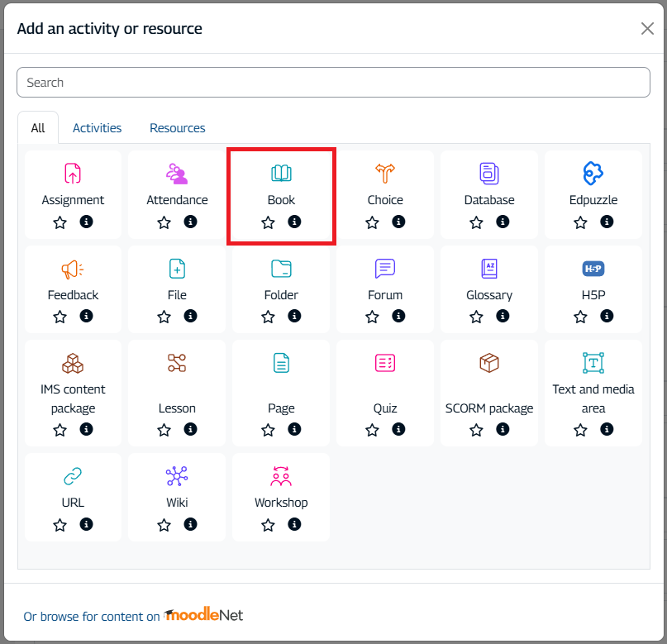Pick the Quiz activity icon

(385, 362)
